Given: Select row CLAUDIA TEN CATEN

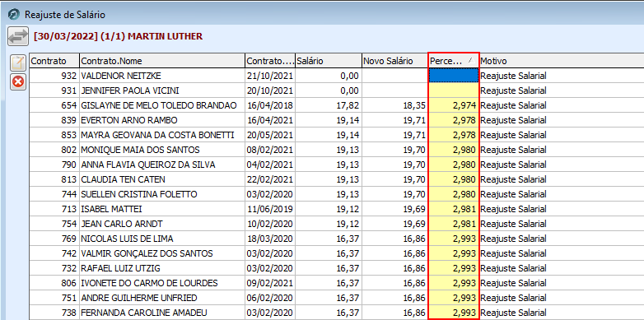Looking at the screenshot, I should (x=337, y=179).
